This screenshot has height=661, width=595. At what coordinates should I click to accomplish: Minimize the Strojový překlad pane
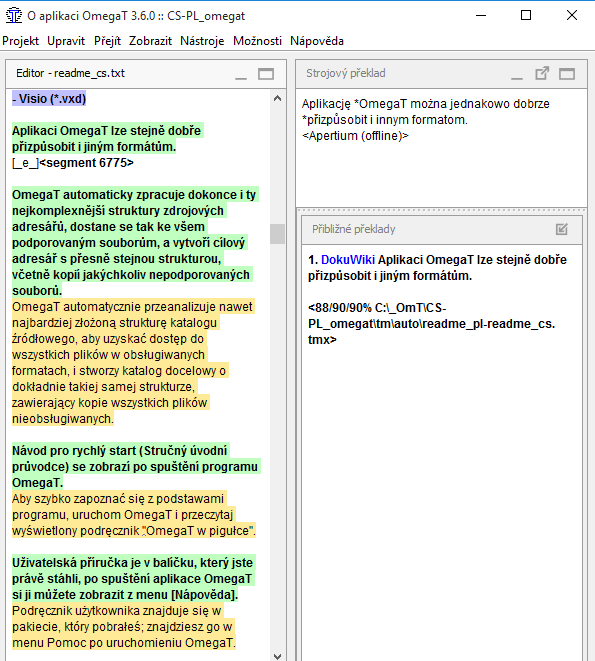(517, 74)
